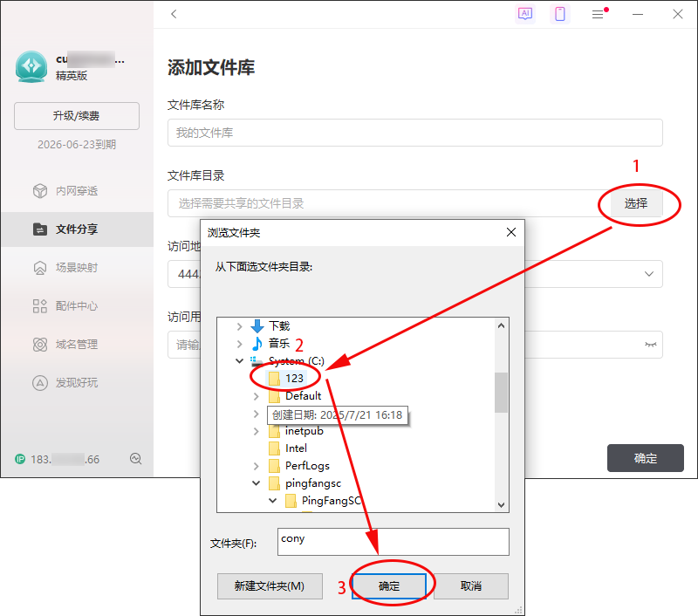The width and height of the screenshot is (698, 616).
Task: Click the 新建文件夹(M) button
Action: coord(270,586)
